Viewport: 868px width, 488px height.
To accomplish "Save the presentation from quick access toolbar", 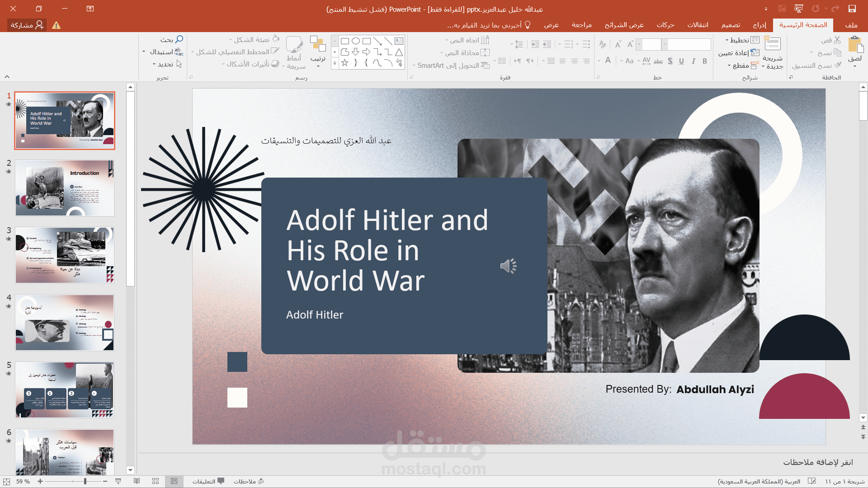I will pyautogui.click(x=852, y=9).
